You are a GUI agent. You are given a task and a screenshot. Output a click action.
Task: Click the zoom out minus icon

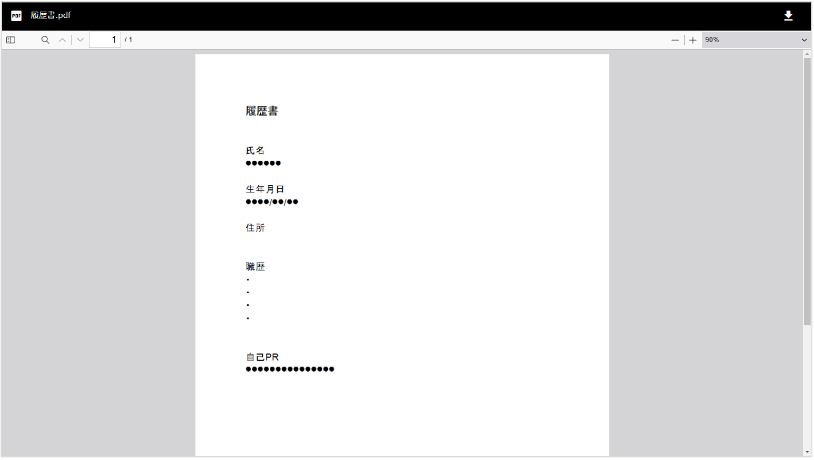pos(675,40)
